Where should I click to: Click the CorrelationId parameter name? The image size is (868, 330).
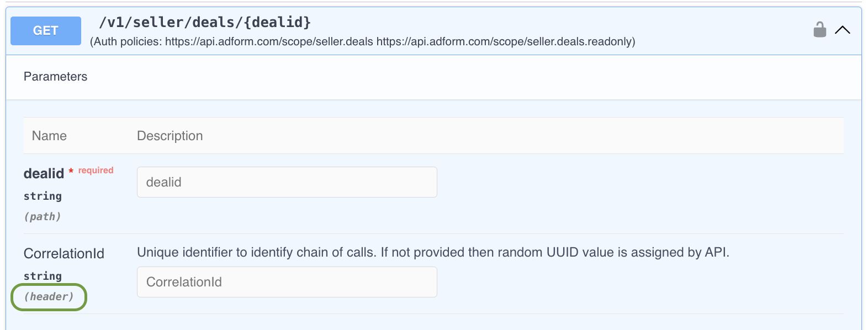coord(64,253)
